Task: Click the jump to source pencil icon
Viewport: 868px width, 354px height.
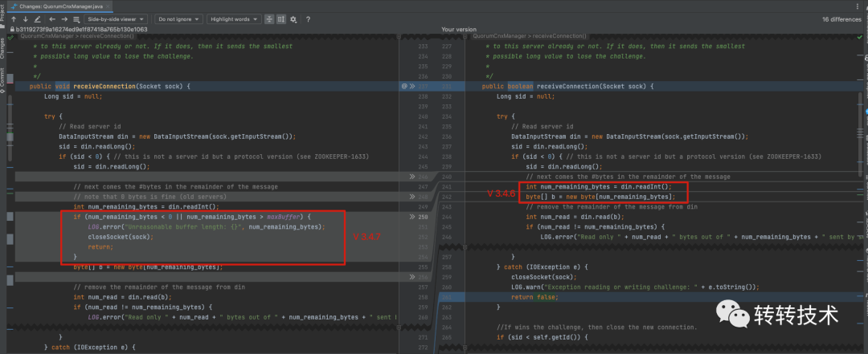Action: 37,18
